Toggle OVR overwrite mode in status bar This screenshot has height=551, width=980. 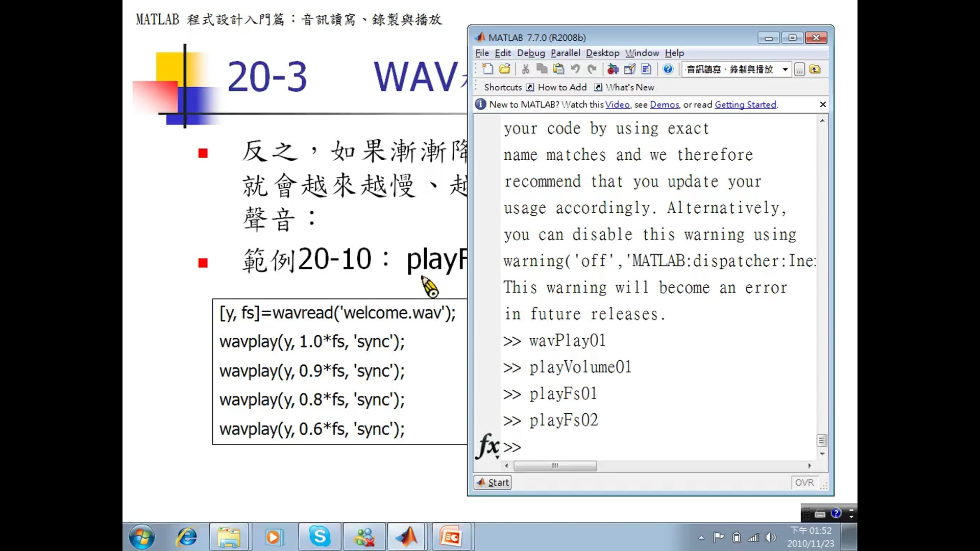[x=804, y=482]
